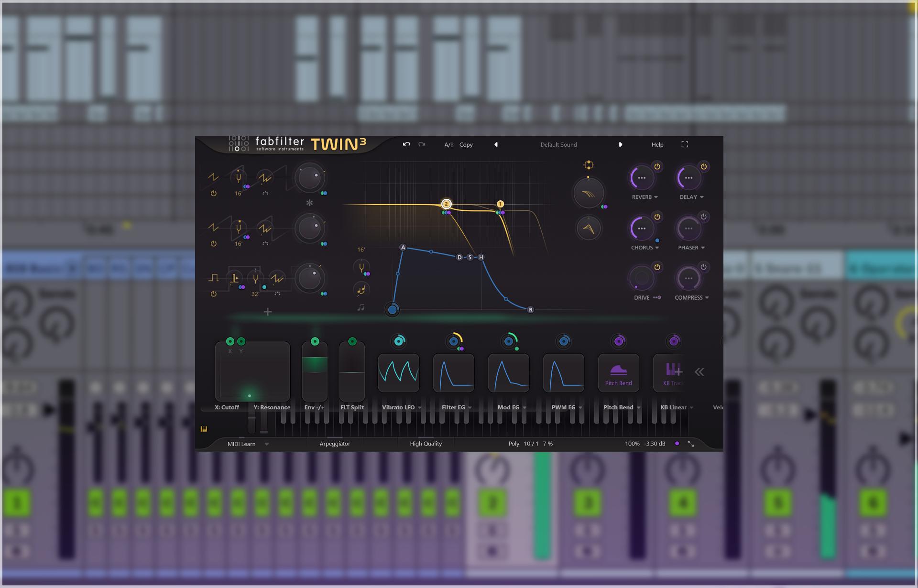Copy state with the Copy button

click(466, 145)
